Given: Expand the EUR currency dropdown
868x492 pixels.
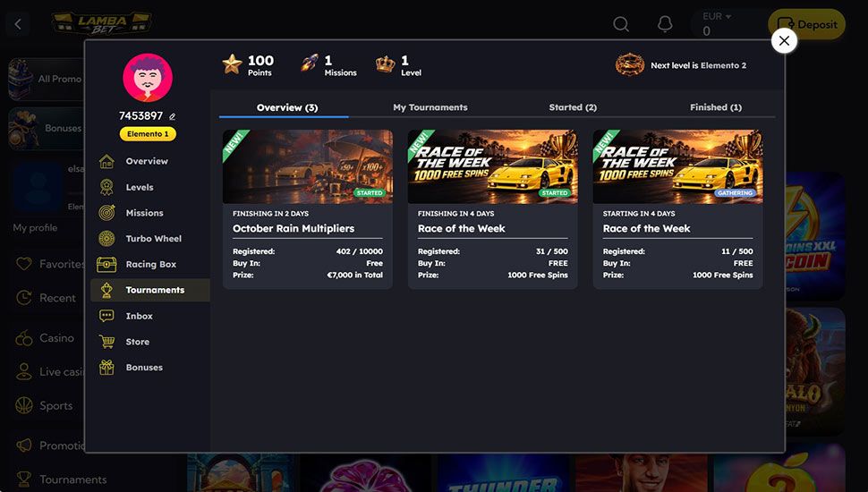Looking at the screenshot, I should (717, 17).
